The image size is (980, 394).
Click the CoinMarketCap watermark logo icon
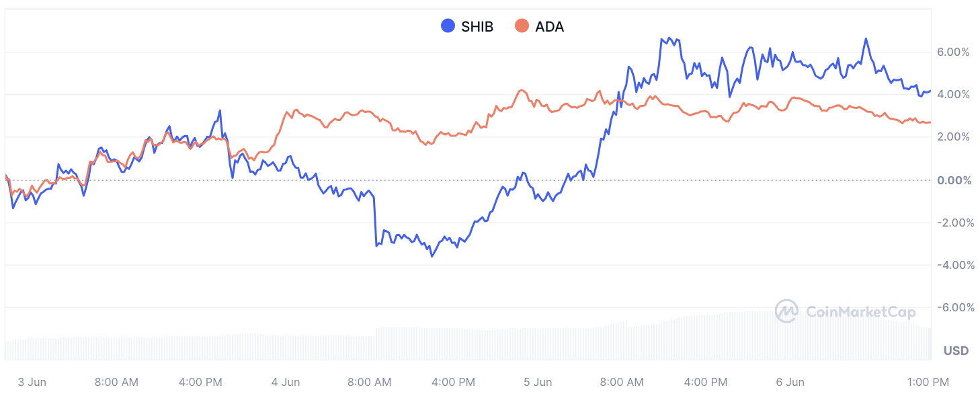click(x=786, y=311)
